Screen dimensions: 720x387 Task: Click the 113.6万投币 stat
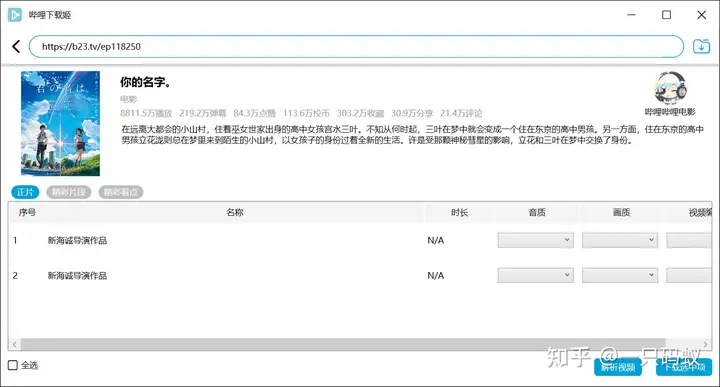pos(306,113)
